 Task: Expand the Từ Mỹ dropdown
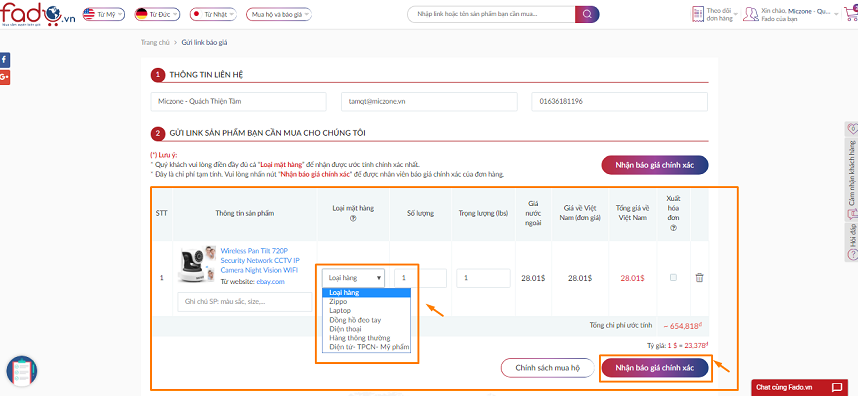click(x=103, y=14)
